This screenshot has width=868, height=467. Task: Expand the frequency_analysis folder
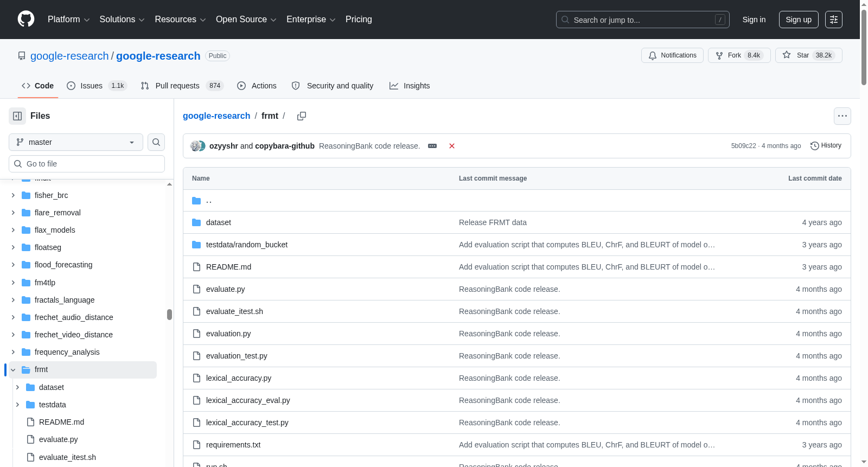click(x=13, y=352)
